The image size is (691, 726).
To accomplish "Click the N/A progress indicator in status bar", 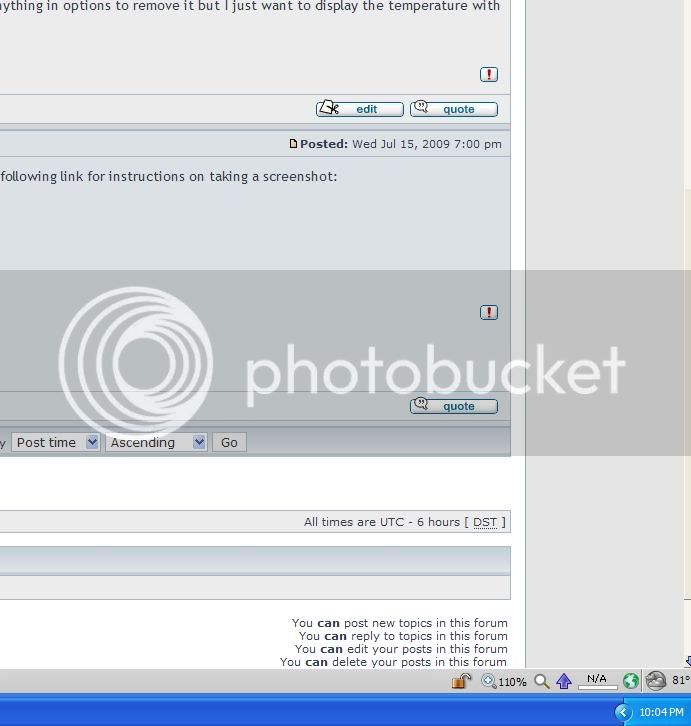I will pos(597,681).
